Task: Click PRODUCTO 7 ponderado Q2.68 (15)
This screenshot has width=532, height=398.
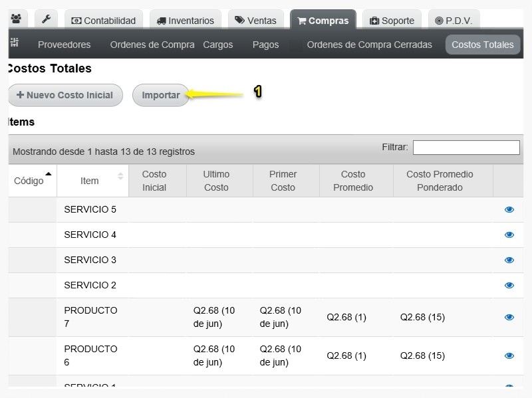Action: [422, 317]
